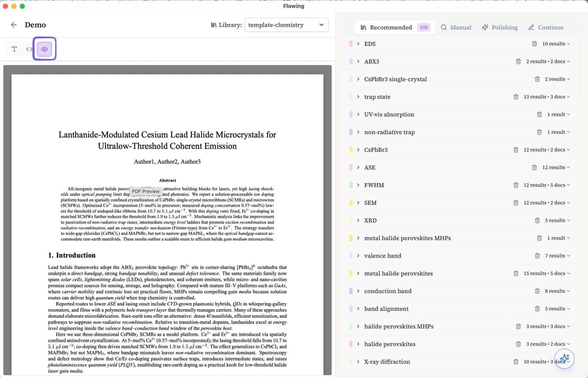Delete the conduction band entry

[537, 291]
